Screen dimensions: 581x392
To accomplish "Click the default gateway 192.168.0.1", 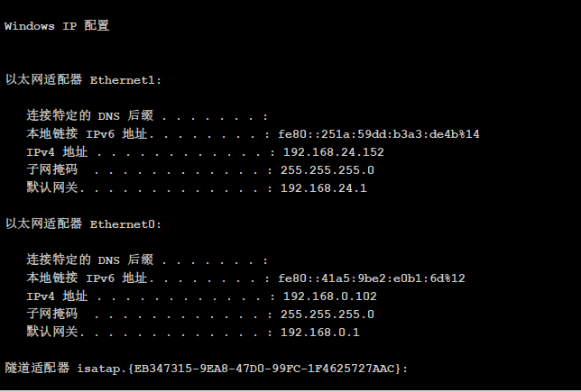I will [x=319, y=333].
